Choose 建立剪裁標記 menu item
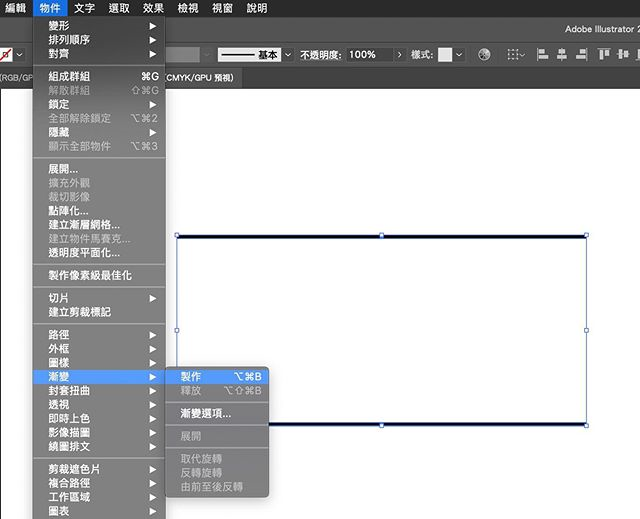Screen dimensions: 640x519 [99, 312]
